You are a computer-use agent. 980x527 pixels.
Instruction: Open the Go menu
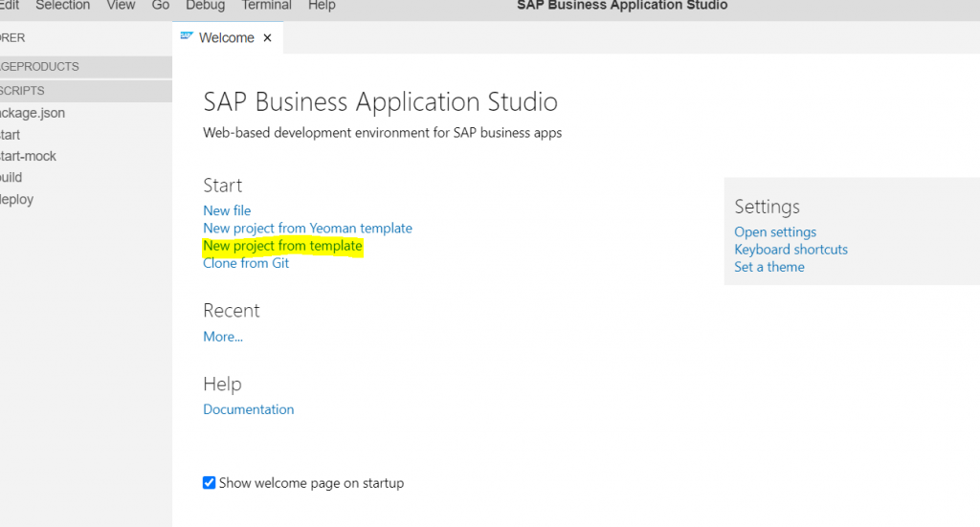click(161, 6)
